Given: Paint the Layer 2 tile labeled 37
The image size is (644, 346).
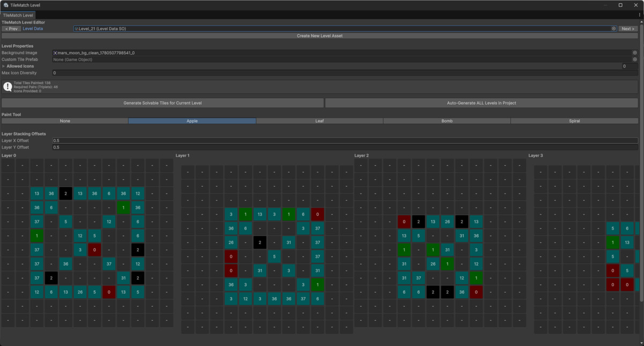Looking at the screenshot, I should click(x=418, y=278).
